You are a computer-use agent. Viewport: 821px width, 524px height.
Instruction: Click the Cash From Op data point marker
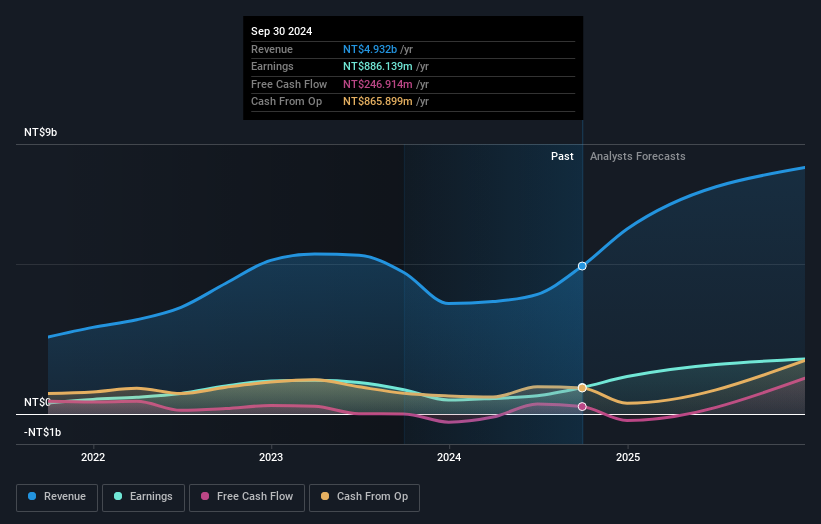(x=582, y=388)
